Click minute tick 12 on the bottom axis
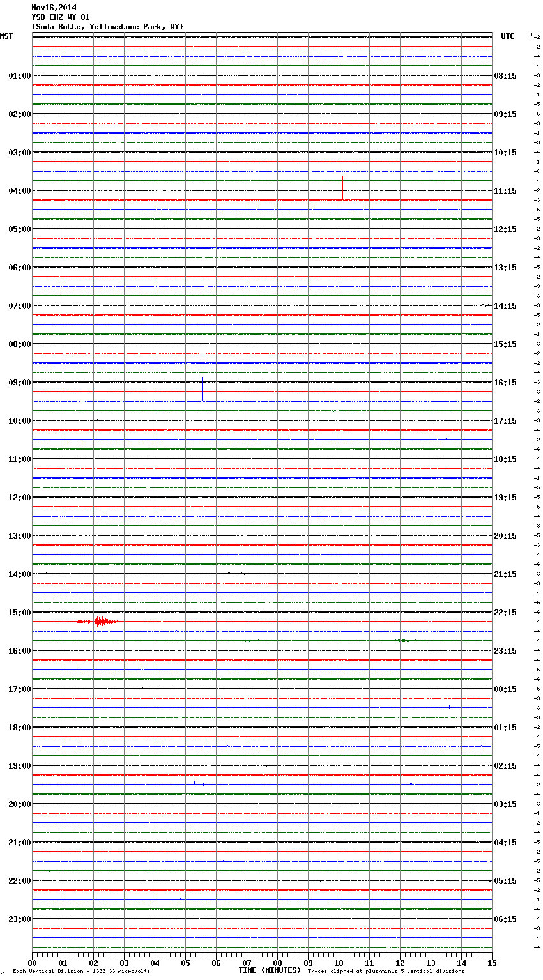 click(x=400, y=963)
